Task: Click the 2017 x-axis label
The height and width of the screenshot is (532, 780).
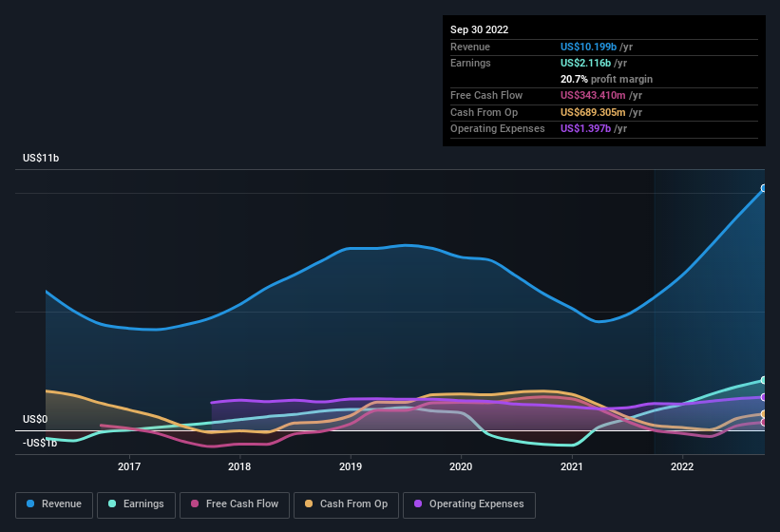Action: 129,466
